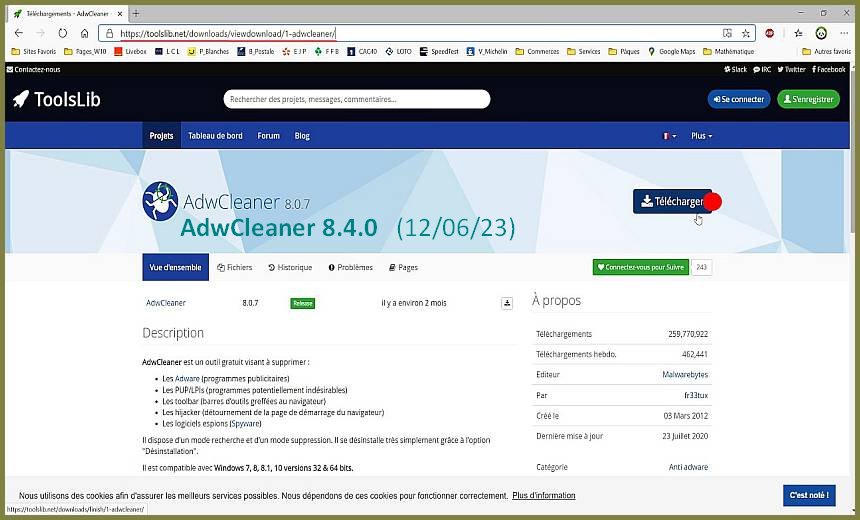Click the Télécharger button
The image size is (860, 520).
tap(672, 201)
